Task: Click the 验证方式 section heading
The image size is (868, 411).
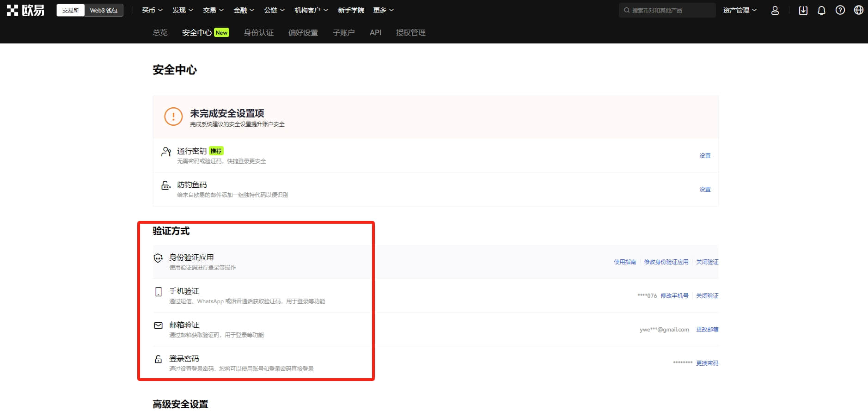Action: click(x=171, y=231)
